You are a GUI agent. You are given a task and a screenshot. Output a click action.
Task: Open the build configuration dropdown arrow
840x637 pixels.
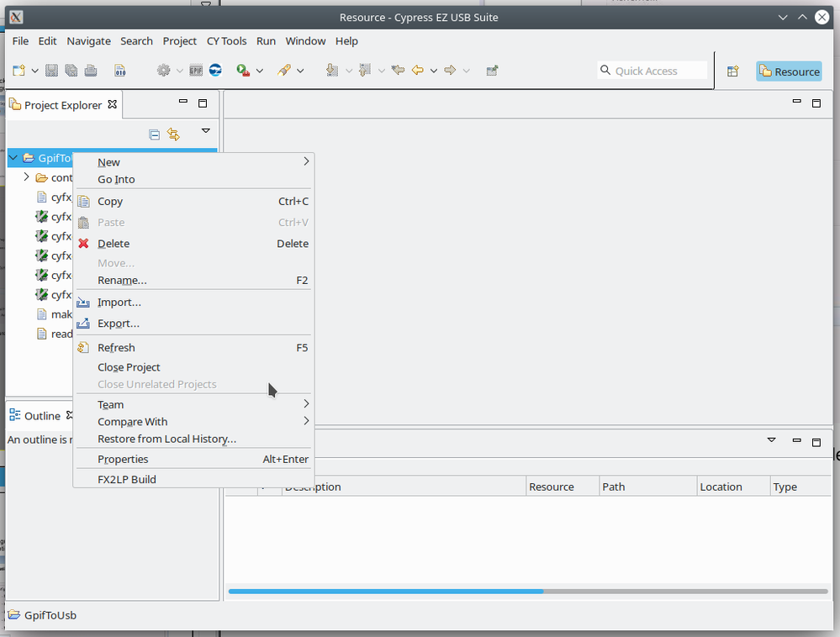[x=179, y=71]
